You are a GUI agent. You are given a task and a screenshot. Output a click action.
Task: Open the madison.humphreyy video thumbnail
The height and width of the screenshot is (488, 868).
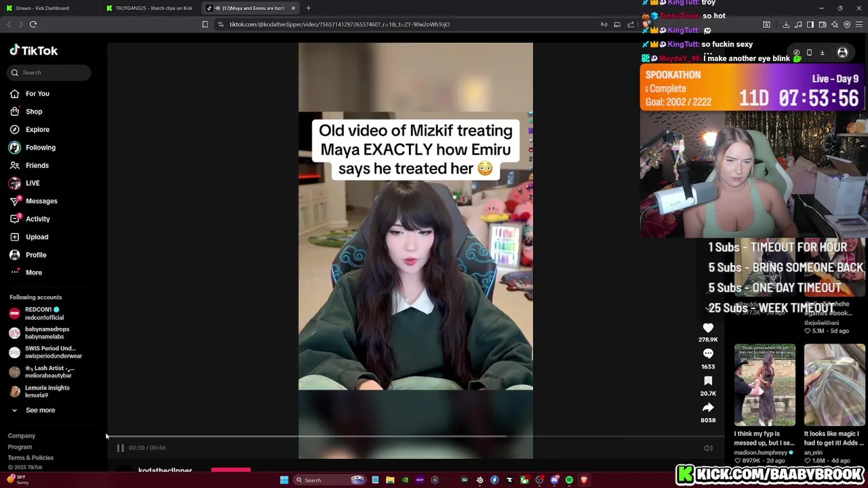pyautogui.click(x=764, y=385)
